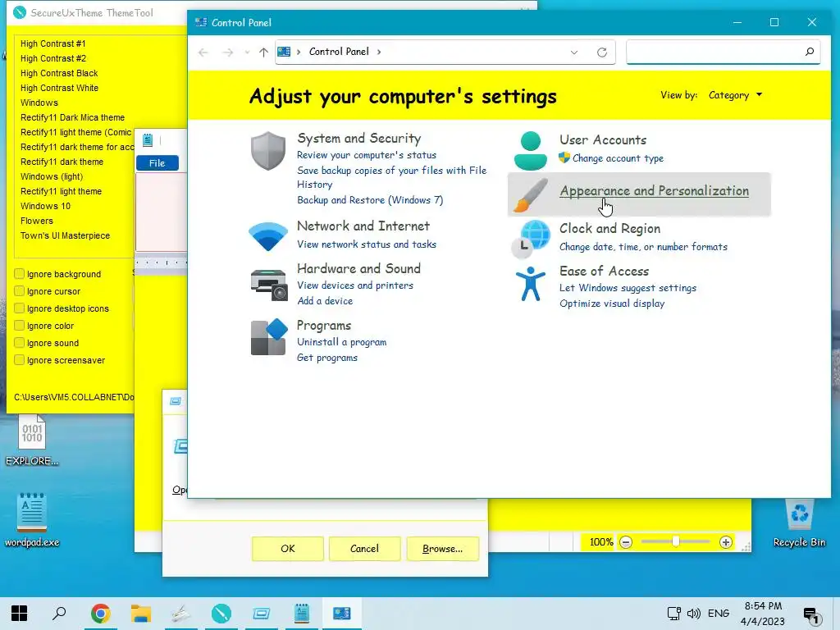Select the Flowers theme
The image size is (840, 630).
point(36,221)
